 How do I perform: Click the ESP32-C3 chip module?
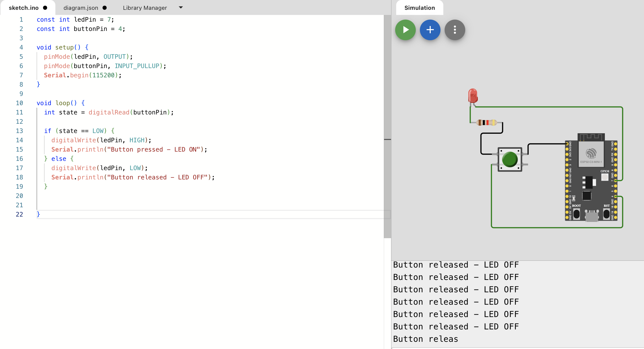pos(591,154)
